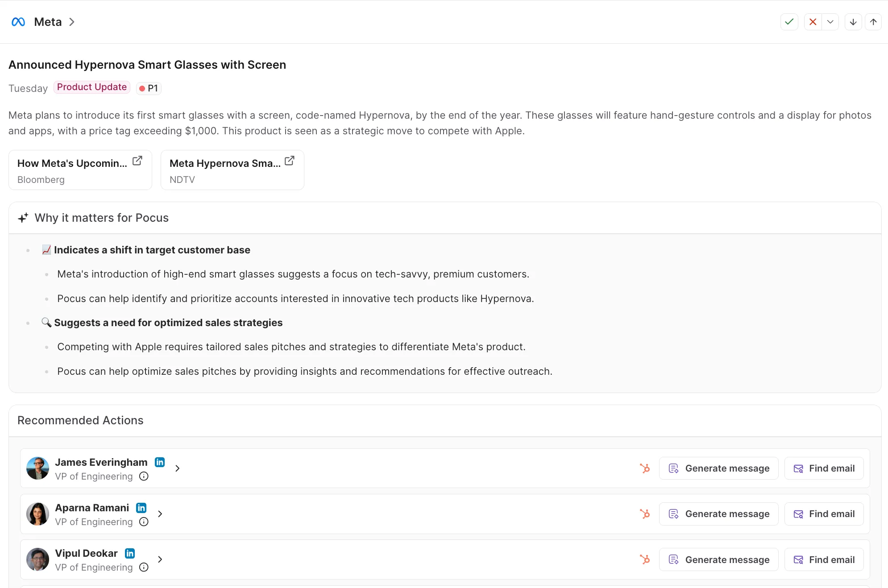
Task: Find email for Aparna Ramani
Action: 824,514
